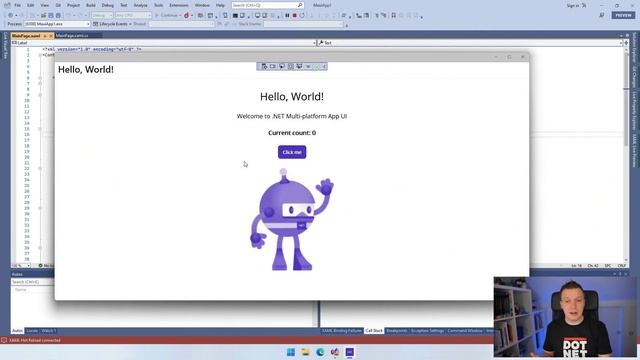
Task: Open the Stack Frame dropdown
Action: (x=303, y=24)
